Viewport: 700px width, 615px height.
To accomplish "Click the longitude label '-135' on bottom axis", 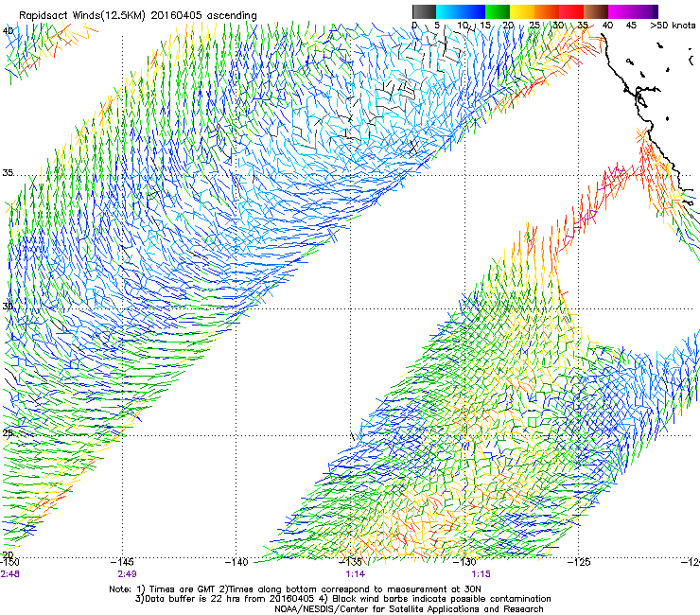I will pos(351,562).
